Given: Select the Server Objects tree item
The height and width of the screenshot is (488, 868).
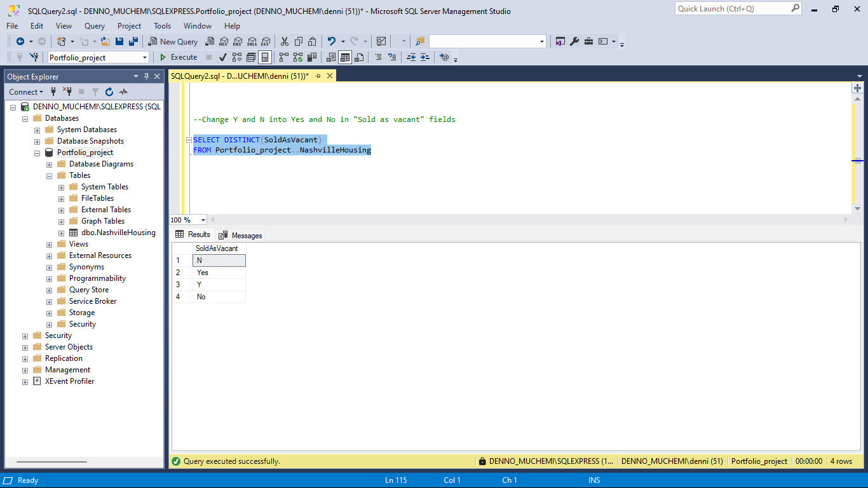Looking at the screenshot, I should (x=69, y=347).
